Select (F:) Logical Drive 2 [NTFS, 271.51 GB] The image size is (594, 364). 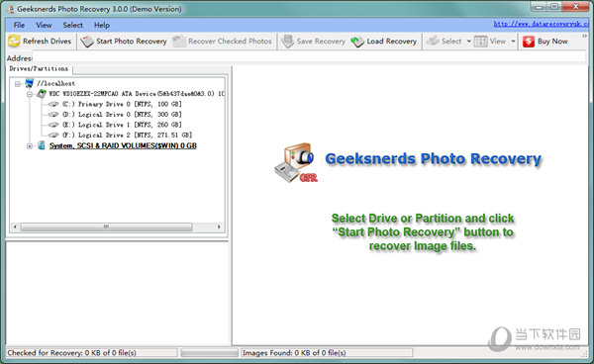coord(128,136)
